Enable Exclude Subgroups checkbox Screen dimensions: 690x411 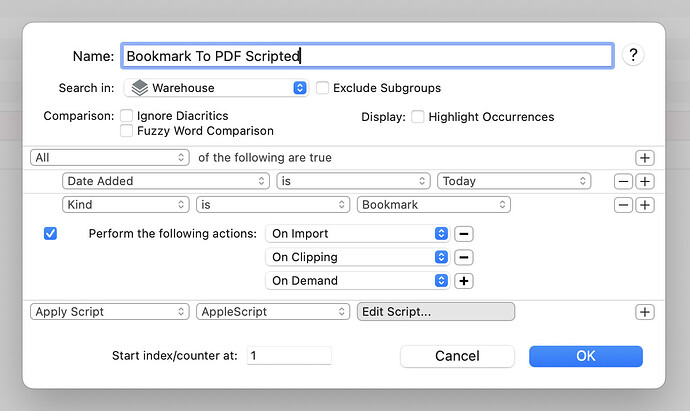(x=323, y=88)
